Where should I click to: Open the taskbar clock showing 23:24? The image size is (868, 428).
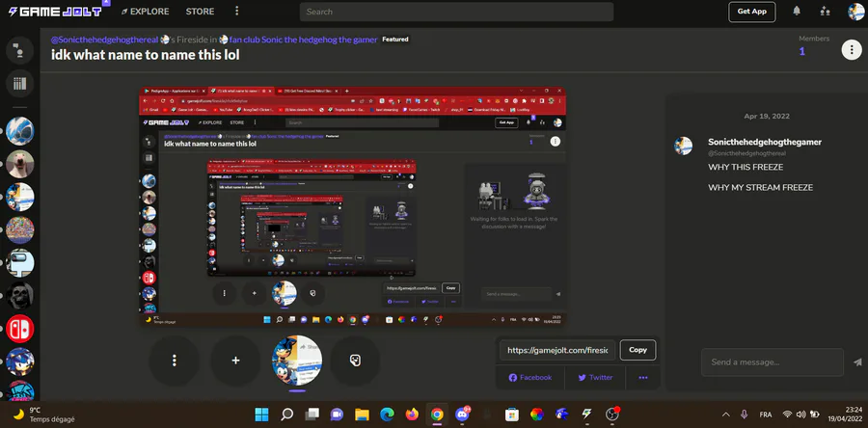coord(844,415)
